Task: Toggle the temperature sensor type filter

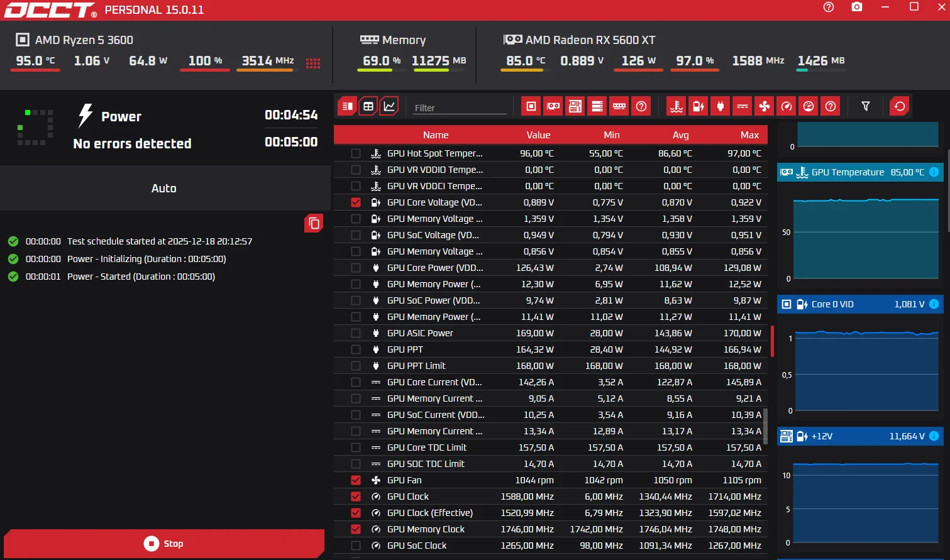Action: (x=677, y=106)
